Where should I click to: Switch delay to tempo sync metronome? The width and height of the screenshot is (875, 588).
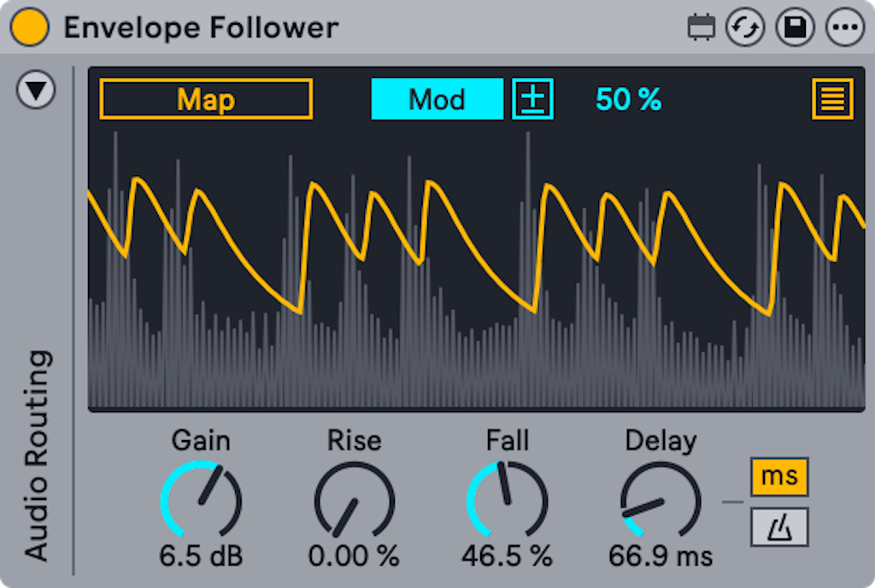coord(779,526)
